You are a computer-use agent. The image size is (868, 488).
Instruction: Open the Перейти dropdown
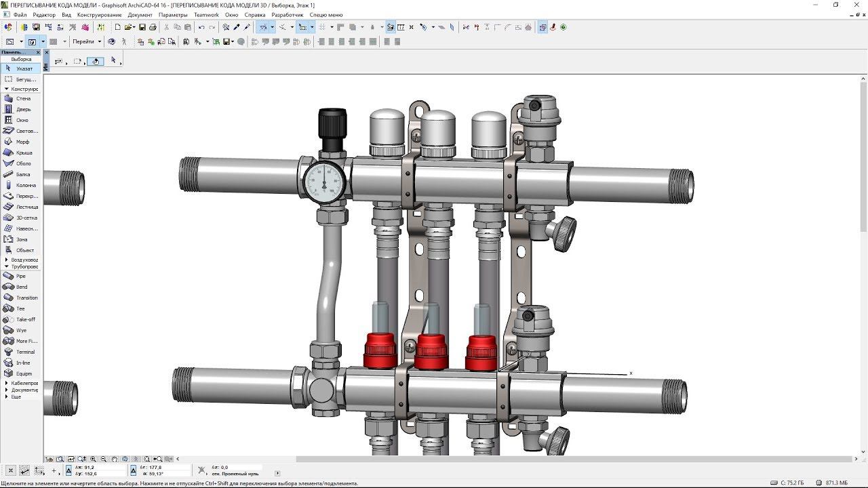point(86,41)
